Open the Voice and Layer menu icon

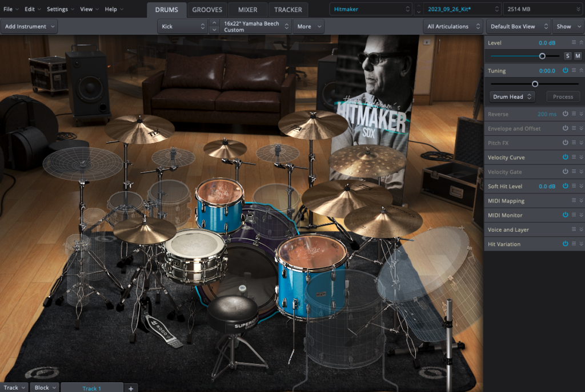574,229
